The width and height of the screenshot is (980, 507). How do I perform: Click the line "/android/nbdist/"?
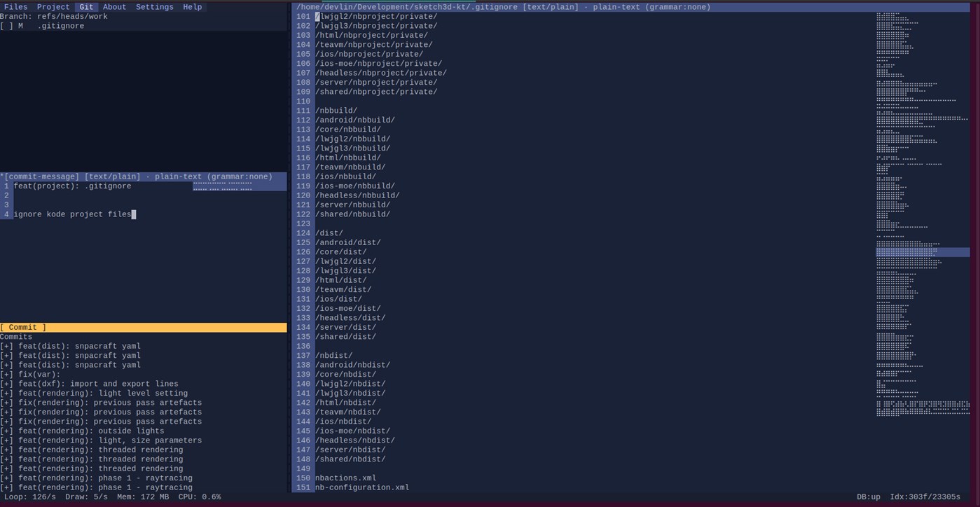(x=353, y=365)
